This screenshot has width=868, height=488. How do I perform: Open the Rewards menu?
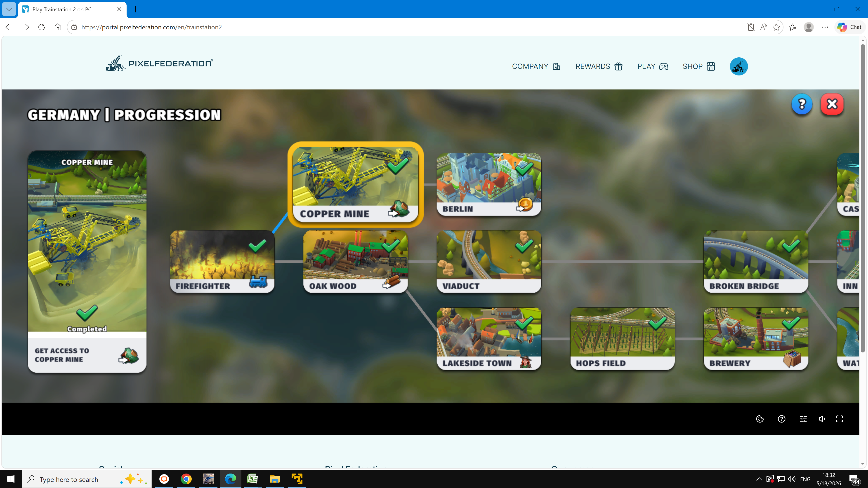click(599, 66)
